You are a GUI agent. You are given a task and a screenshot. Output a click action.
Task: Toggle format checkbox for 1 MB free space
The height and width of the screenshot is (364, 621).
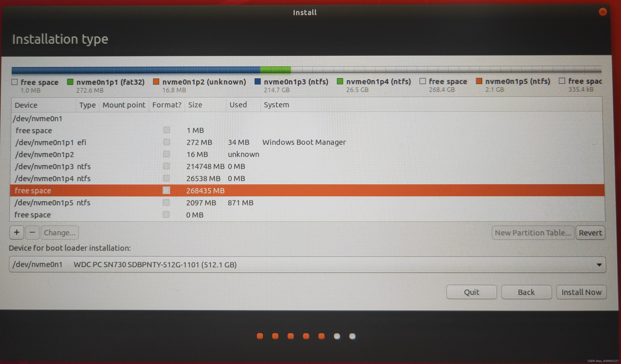click(x=167, y=130)
